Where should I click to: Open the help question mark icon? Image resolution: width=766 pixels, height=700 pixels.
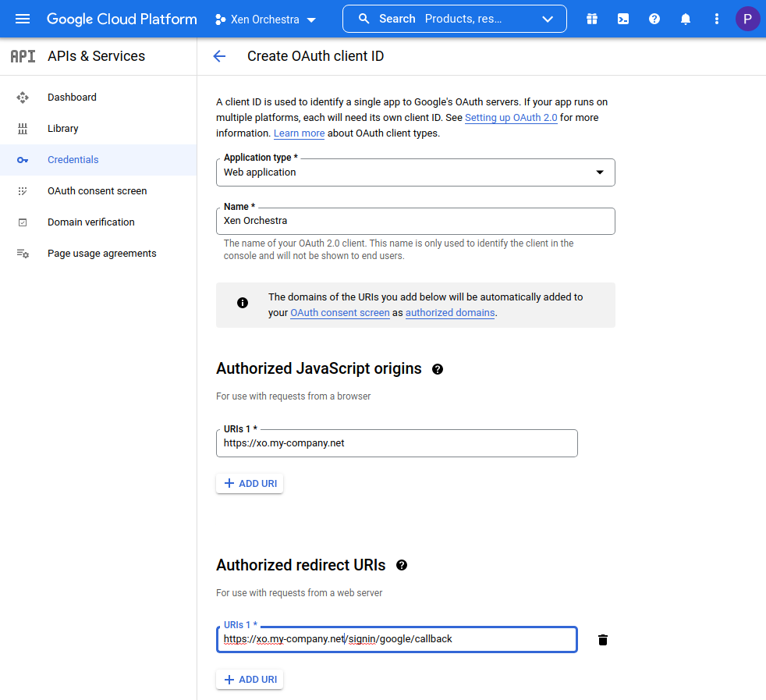(654, 19)
